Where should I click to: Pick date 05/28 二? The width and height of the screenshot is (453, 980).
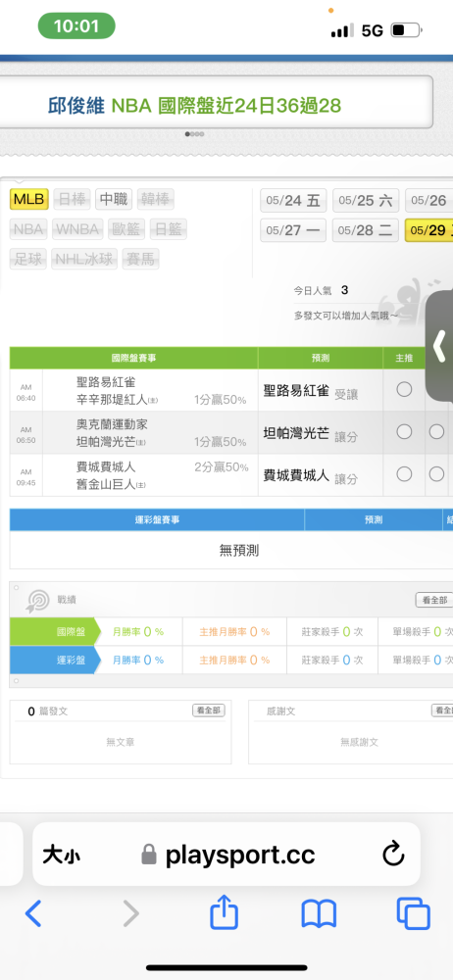click(366, 230)
